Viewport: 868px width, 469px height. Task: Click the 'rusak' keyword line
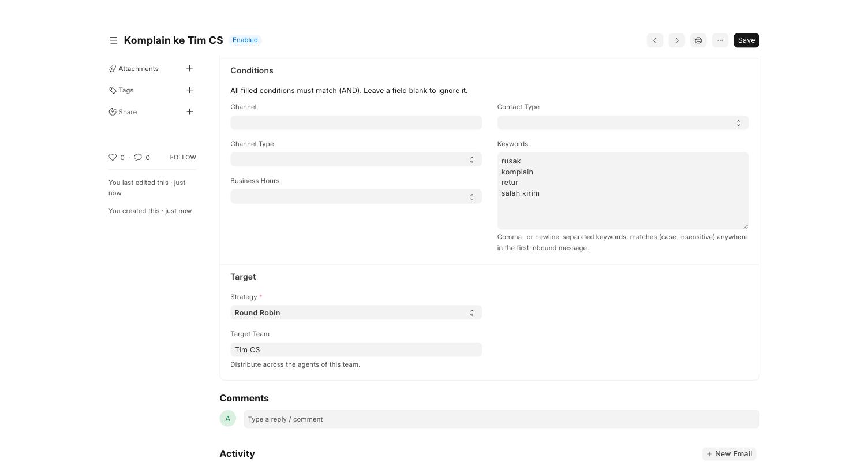coord(511,161)
